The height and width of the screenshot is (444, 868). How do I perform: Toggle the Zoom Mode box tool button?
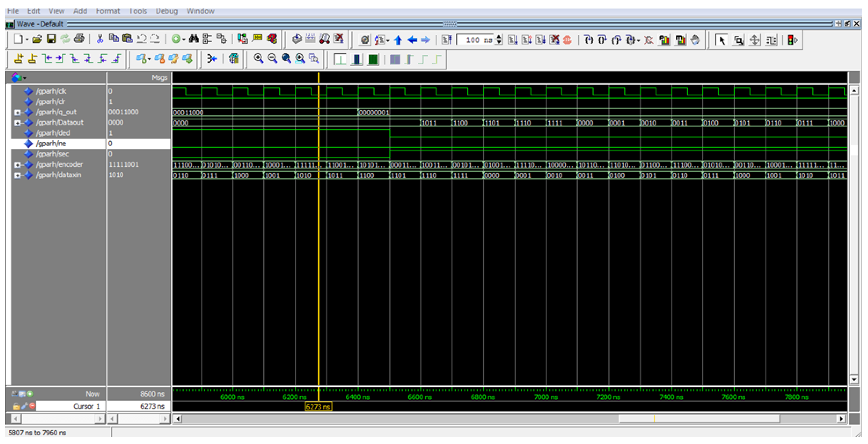tap(738, 40)
